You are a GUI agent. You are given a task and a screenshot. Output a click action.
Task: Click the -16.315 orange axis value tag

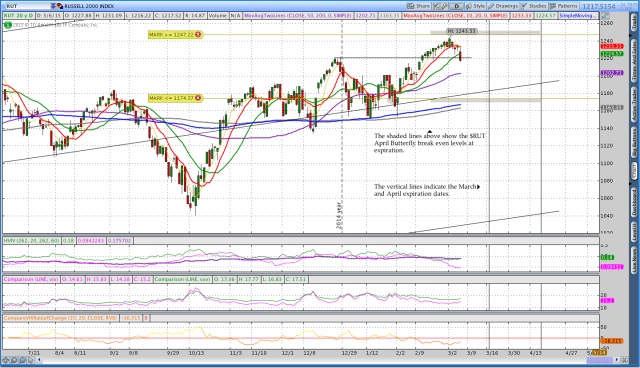pos(612,341)
